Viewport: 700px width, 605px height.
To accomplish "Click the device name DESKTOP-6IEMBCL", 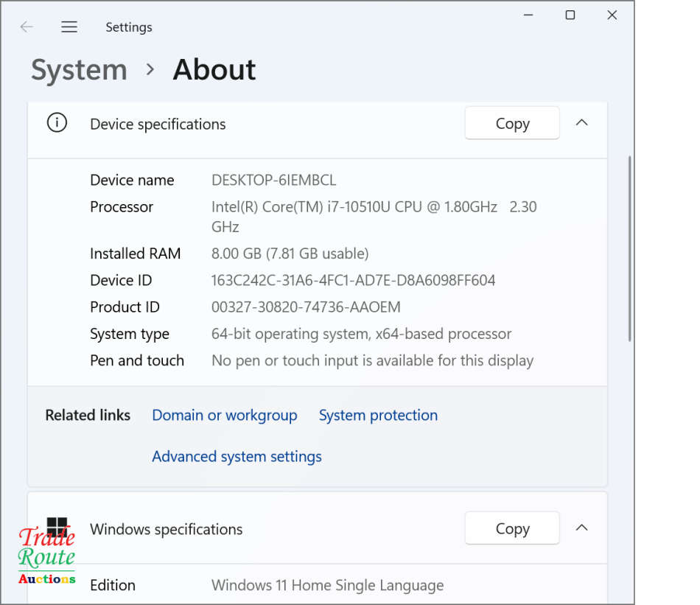I will (273, 181).
